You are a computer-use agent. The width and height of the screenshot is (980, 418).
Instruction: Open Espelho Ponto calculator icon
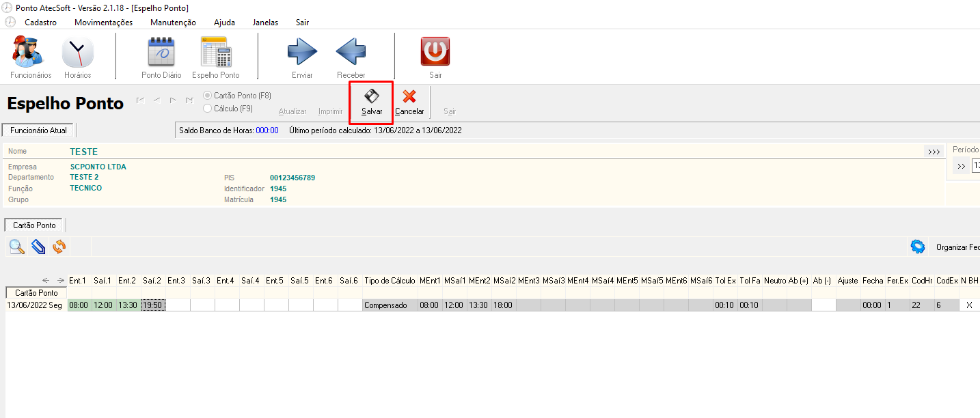(216, 53)
